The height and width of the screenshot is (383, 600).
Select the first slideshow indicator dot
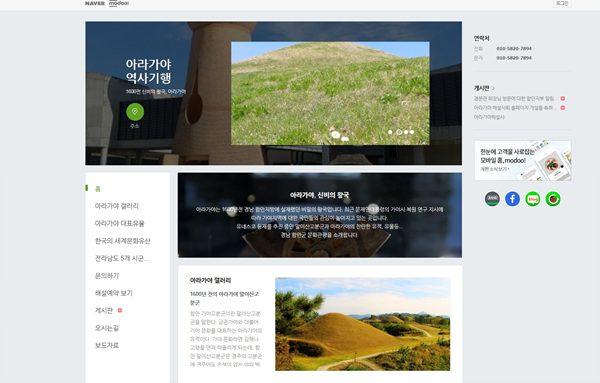coord(390,132)
